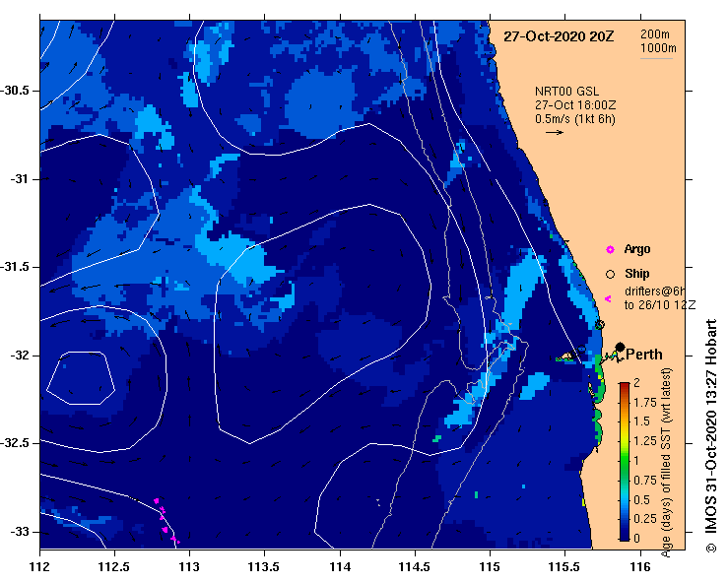Click the 1000m contour legend line

point(656,58)
